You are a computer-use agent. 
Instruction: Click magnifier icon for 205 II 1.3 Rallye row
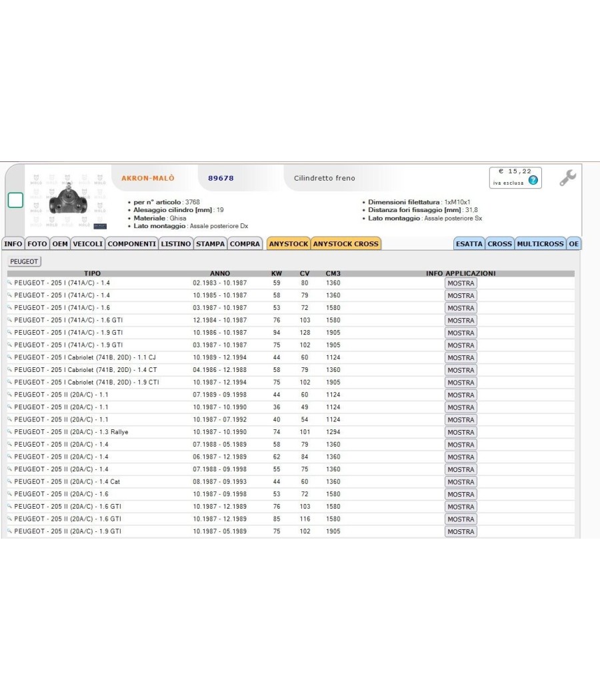tap(9, 432)
